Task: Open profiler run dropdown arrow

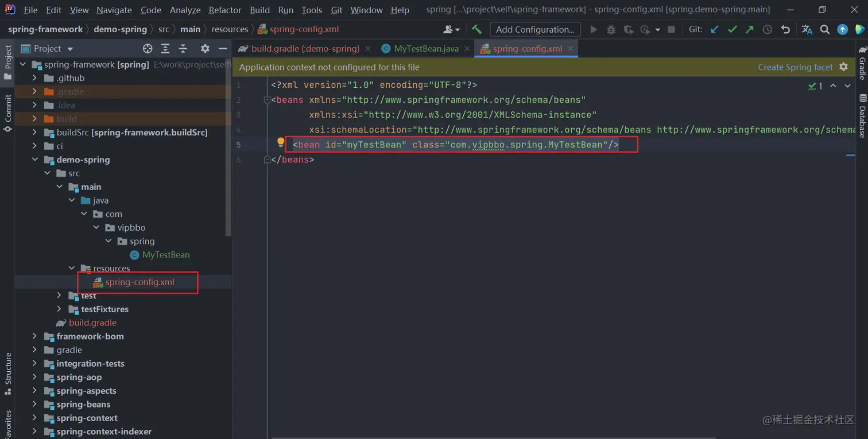Action: 657,29
